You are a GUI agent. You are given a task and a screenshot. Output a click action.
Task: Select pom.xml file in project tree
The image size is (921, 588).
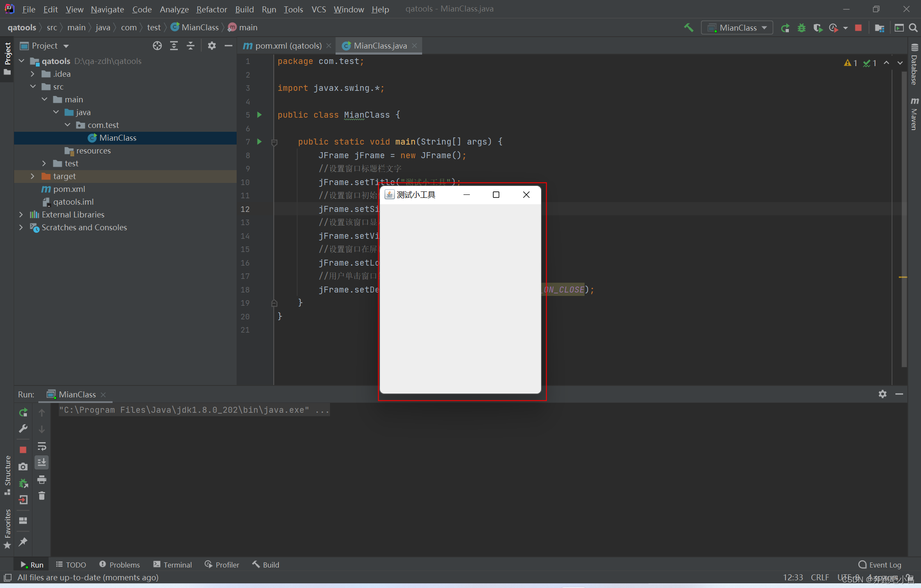click(69, 189)
